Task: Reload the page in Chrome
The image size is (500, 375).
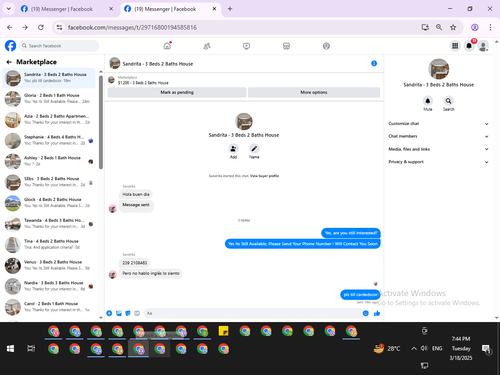Action: point(41,27)
